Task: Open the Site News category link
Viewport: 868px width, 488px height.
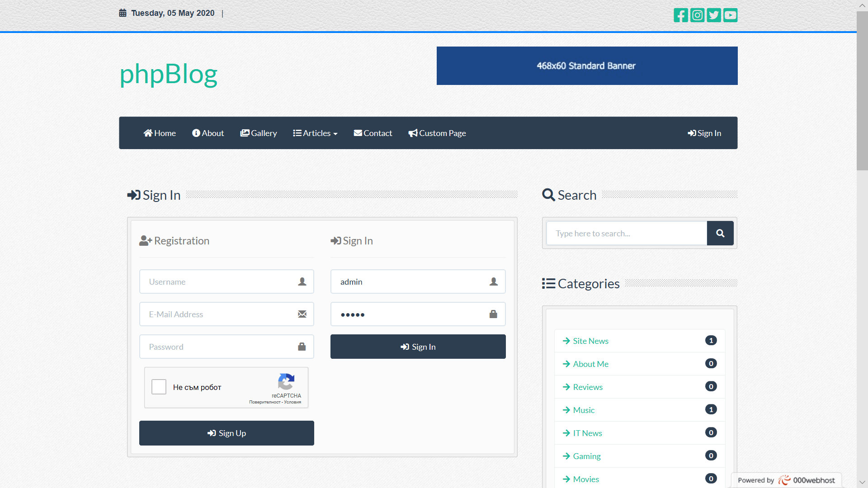Action: tap(590, 341)
